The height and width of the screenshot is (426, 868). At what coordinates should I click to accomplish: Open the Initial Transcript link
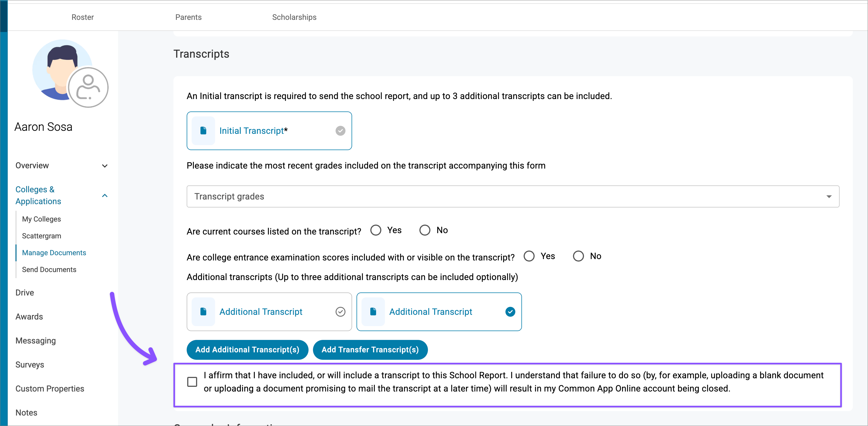[252, 131]
